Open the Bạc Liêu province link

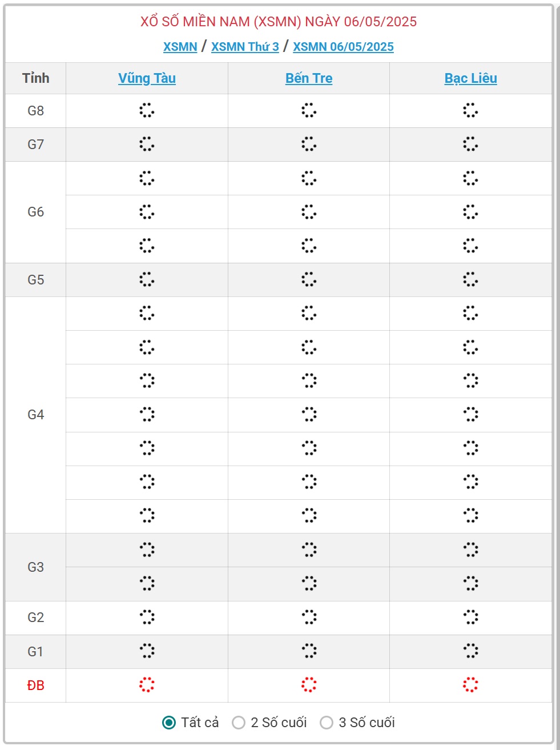tap(470, 78)
